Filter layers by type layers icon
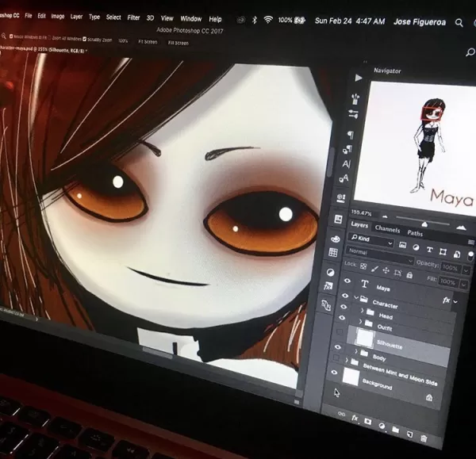This screenshot has height=459, width=476. 429,250
